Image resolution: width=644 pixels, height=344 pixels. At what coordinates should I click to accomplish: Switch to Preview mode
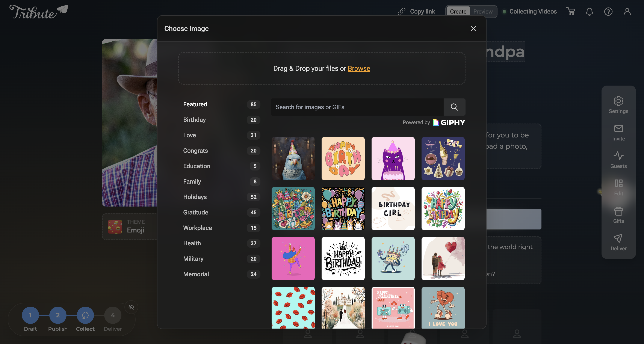pos(483,12)
